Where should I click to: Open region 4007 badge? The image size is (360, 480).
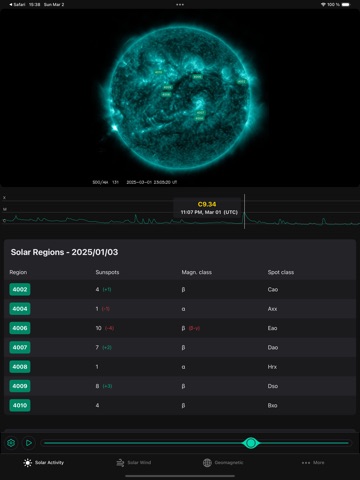click(20, 347)
